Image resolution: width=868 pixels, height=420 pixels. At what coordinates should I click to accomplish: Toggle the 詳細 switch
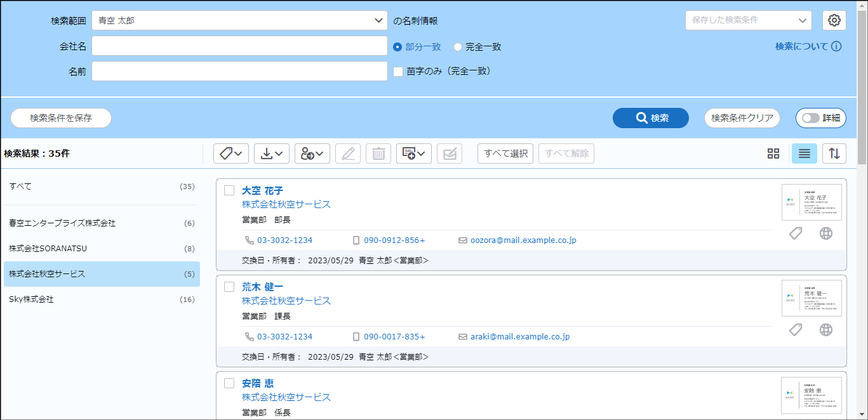(x=820, y=118)
